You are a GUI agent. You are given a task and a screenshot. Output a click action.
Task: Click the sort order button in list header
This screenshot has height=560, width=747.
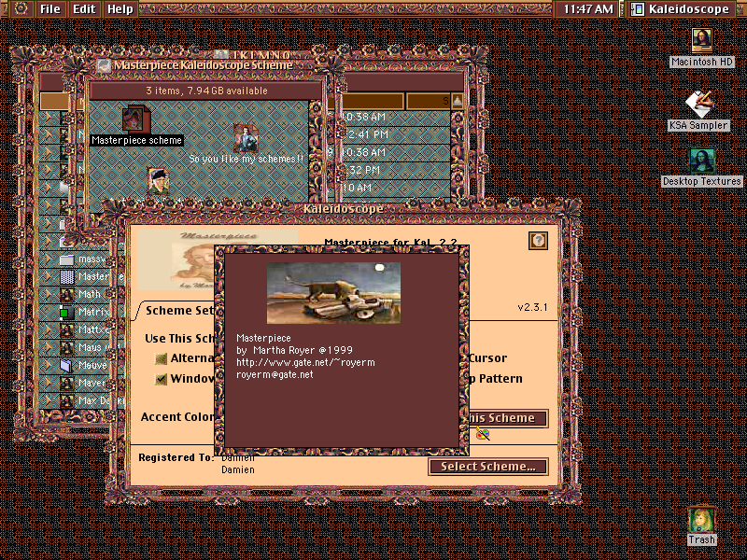click(458, 101)
